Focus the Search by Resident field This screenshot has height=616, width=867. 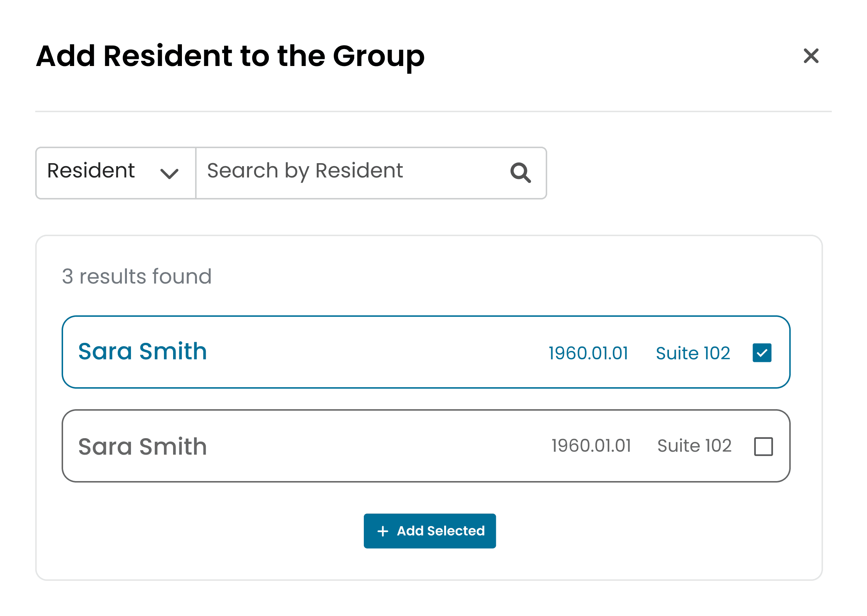point(371,173)
